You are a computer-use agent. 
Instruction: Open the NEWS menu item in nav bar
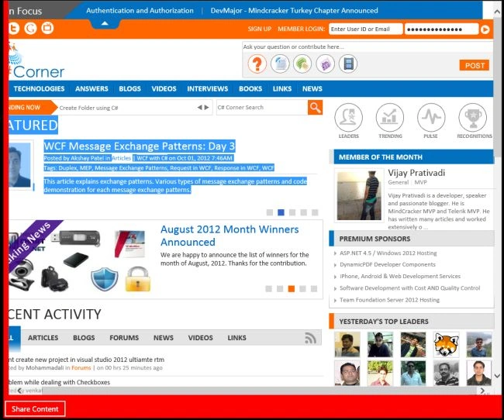(312, 88)
